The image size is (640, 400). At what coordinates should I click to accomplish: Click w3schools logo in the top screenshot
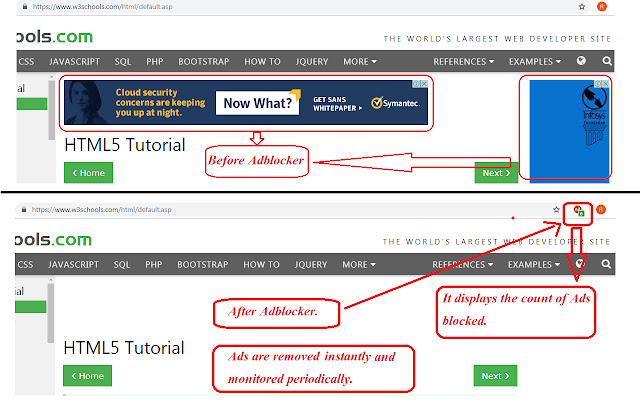point(55,37)
